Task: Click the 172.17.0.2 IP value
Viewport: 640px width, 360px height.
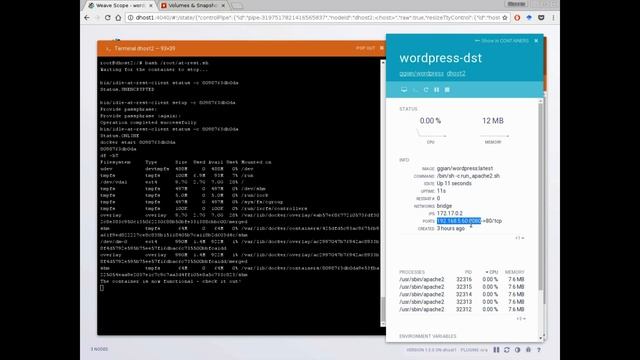Action: tap(449, 213)
